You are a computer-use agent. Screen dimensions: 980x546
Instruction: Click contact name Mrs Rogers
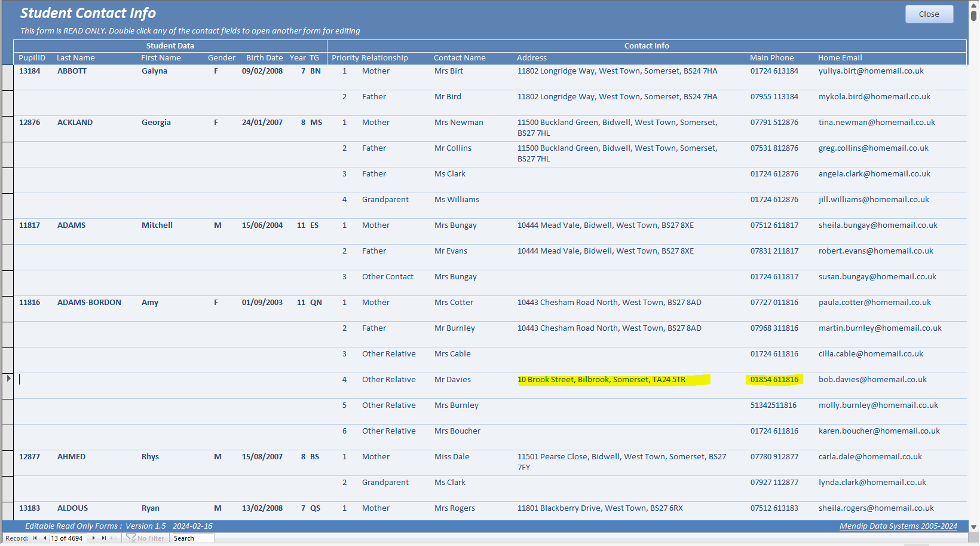pyautogui.click(x=455, y=508)
